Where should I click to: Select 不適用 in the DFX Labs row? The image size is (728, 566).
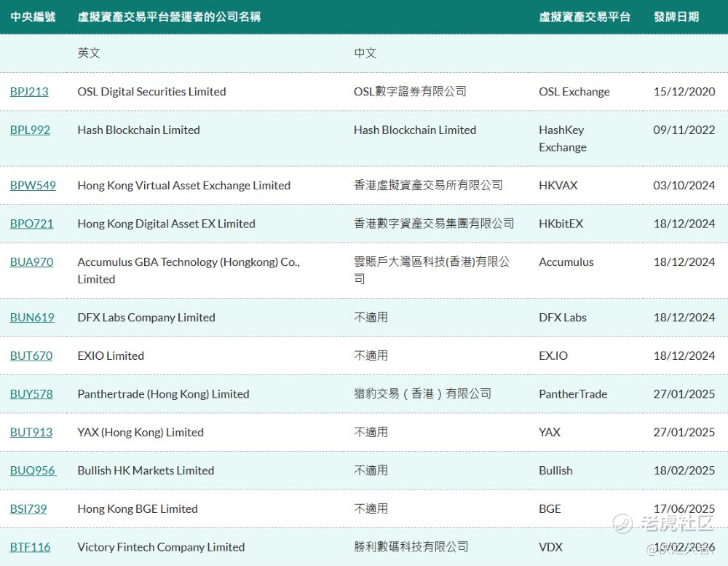[371, 318]
